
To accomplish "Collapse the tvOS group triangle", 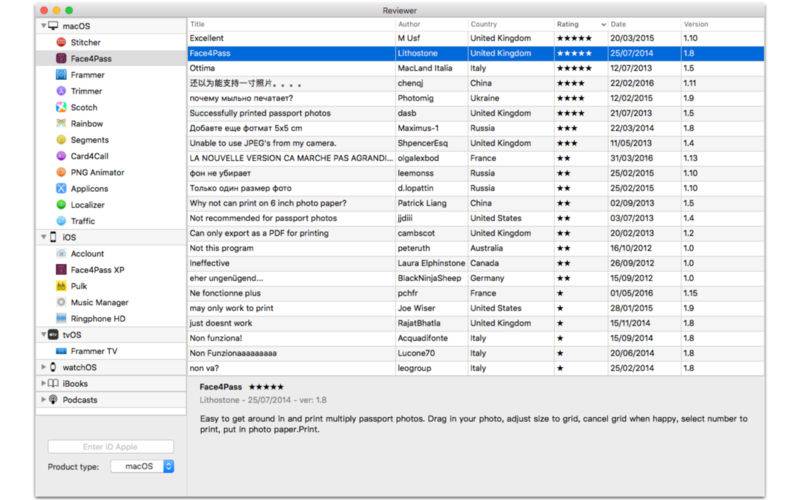I will (43, 335).
